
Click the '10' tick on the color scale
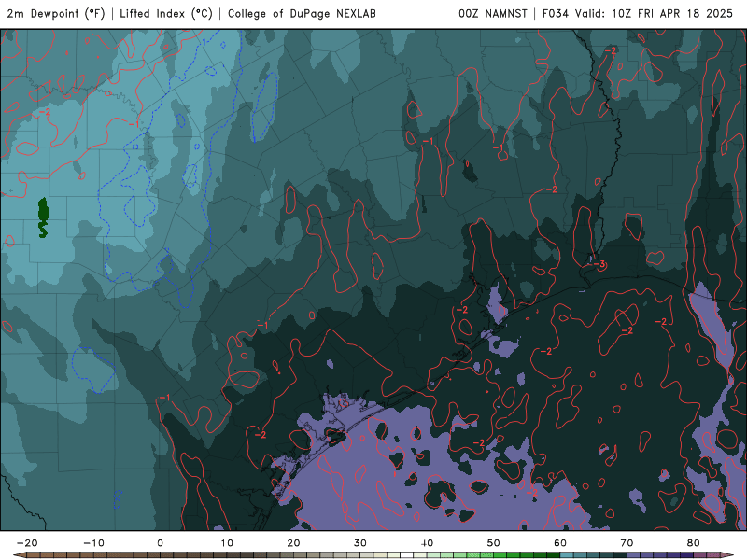click(x=227, y=543)
